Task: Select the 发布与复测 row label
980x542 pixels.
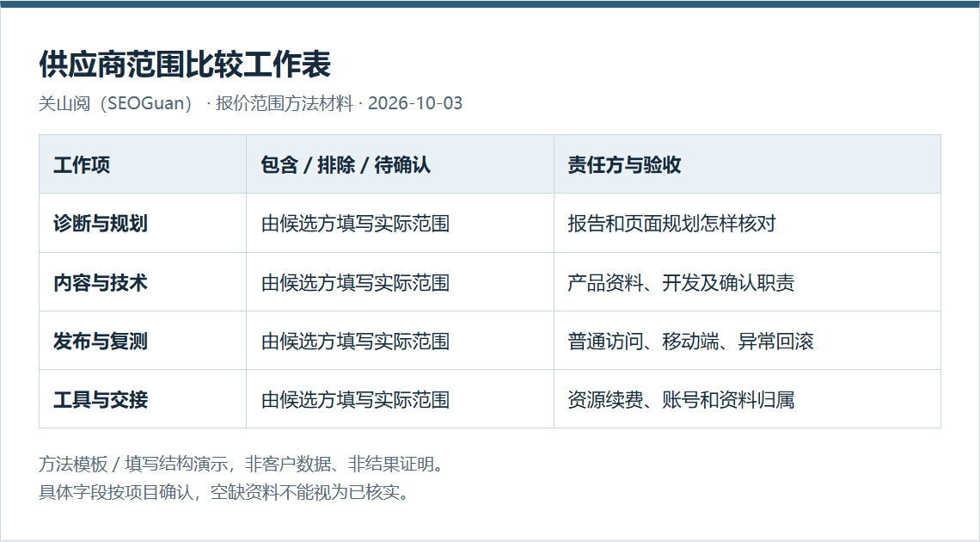Action: click(101, 342)
